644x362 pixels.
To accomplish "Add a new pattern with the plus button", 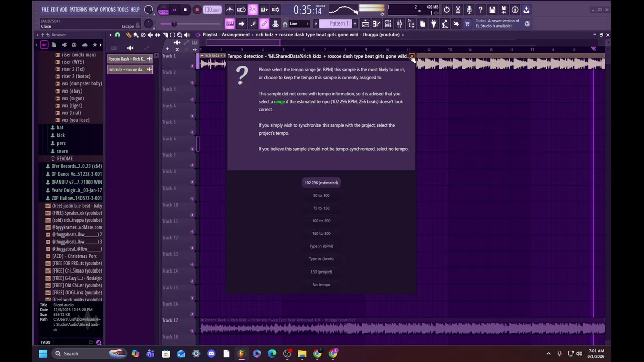I will (x=355, y=24).
